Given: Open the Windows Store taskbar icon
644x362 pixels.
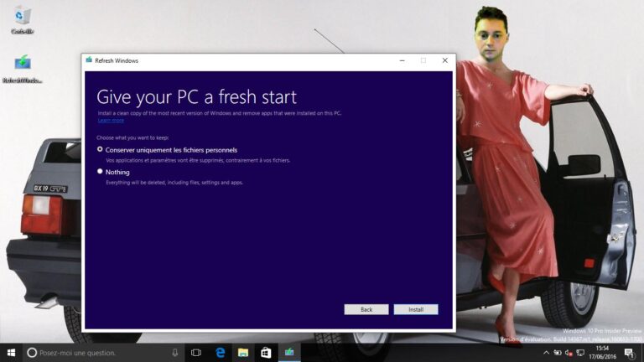Looking at the screenshot, I should [266, 353].
